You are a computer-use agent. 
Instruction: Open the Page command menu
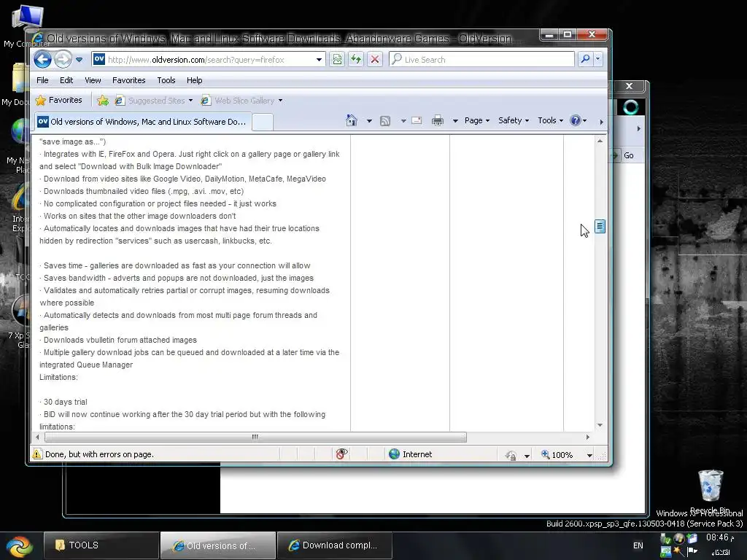tap(477, 120)
